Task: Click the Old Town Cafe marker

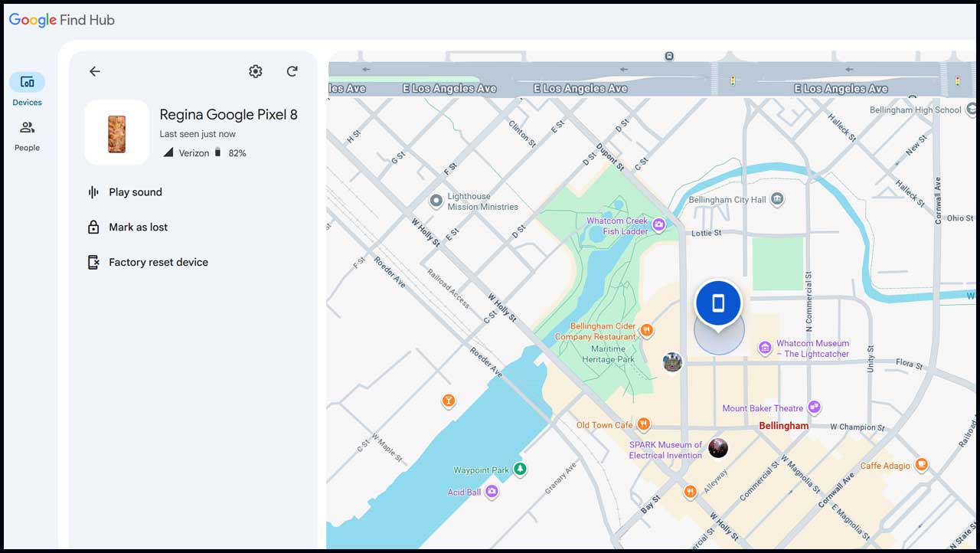Action: point(644,424)
